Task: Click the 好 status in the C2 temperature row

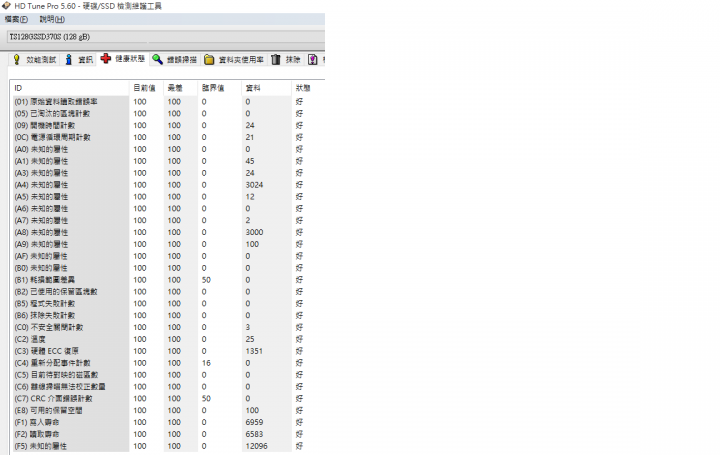Action: [299, 339]
